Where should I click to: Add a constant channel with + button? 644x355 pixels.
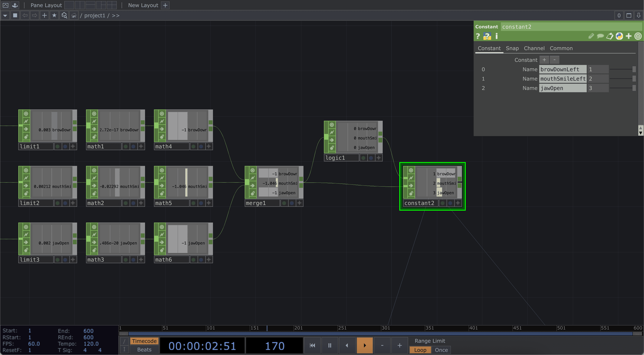tap(544, 60)
